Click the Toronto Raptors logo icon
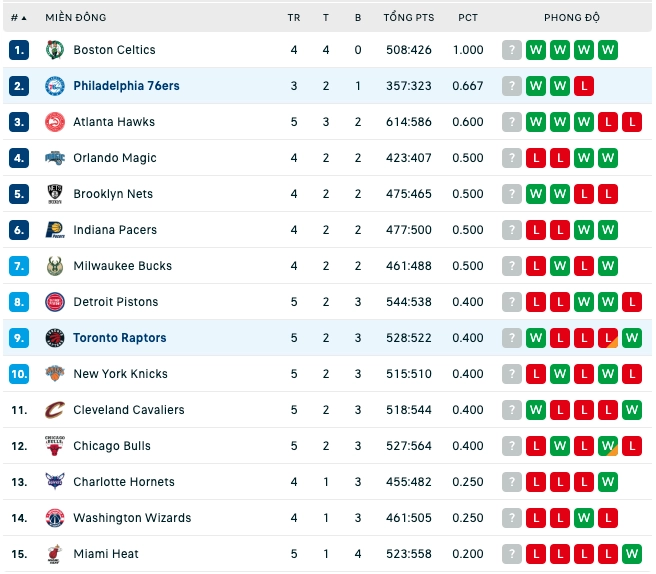The height and width of the screenshot is (574, 656). tap(55, 338)
